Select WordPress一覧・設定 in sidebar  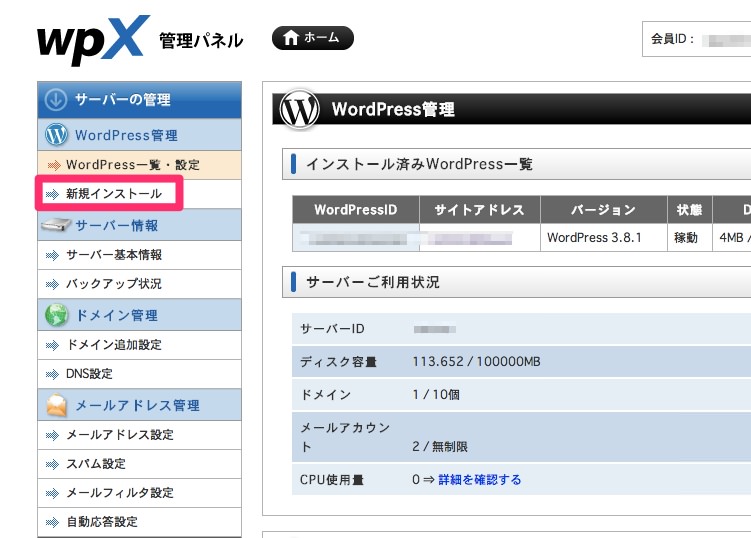pos(139,165)
